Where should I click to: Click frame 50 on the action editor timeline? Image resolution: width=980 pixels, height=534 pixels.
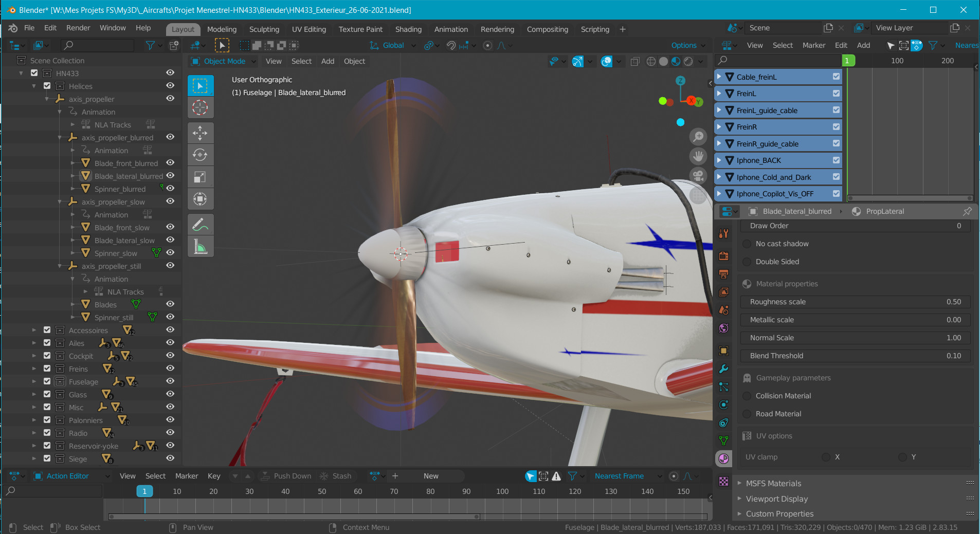pos(322,491)
